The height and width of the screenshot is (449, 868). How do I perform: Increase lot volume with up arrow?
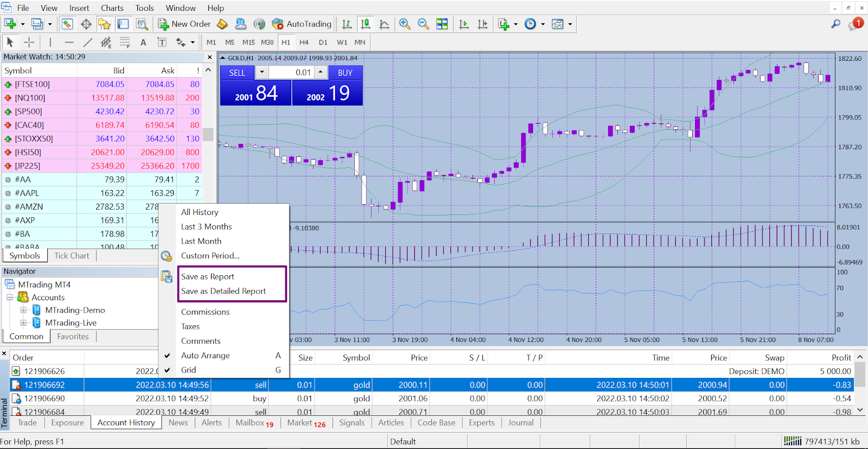click(321, 72)
